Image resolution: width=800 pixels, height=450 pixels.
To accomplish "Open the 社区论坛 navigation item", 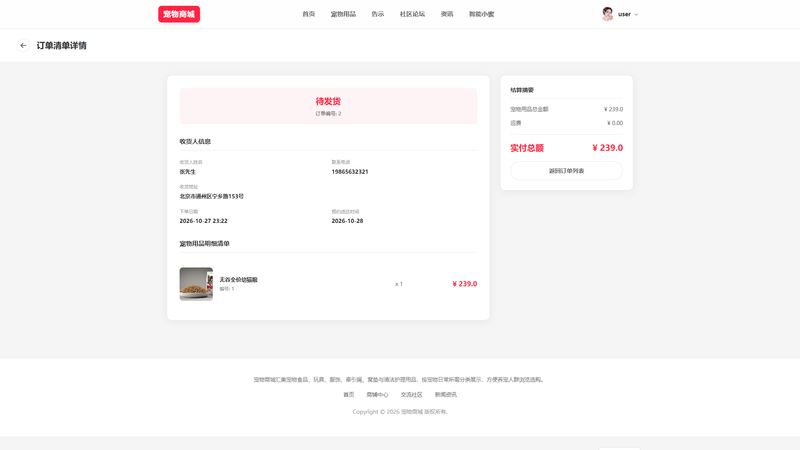I will [x=412, y=14].
